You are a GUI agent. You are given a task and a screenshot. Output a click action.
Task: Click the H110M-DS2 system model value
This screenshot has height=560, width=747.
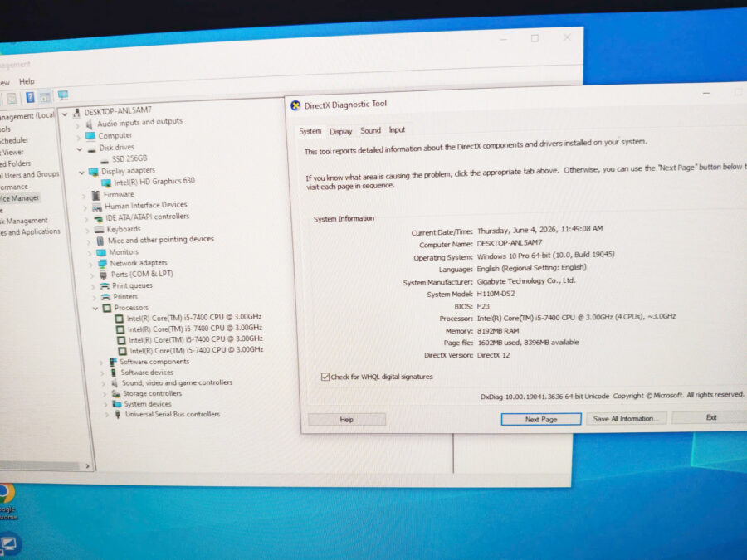pyautogui.click(x=496, y=294)
